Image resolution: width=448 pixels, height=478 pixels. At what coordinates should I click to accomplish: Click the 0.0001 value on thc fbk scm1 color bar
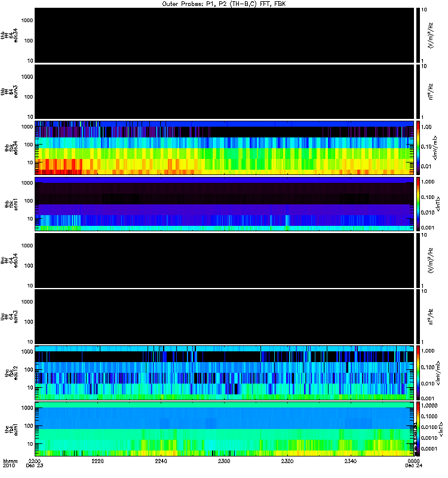coord(429,449)
